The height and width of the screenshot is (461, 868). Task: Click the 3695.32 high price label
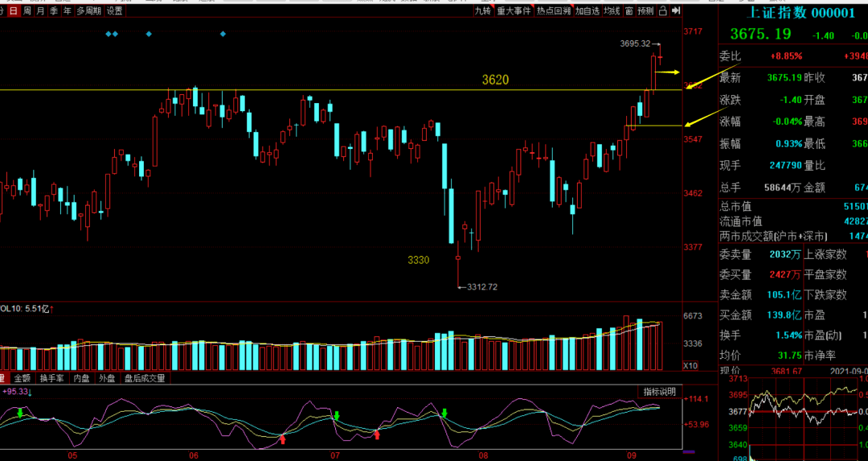(635, 43)
